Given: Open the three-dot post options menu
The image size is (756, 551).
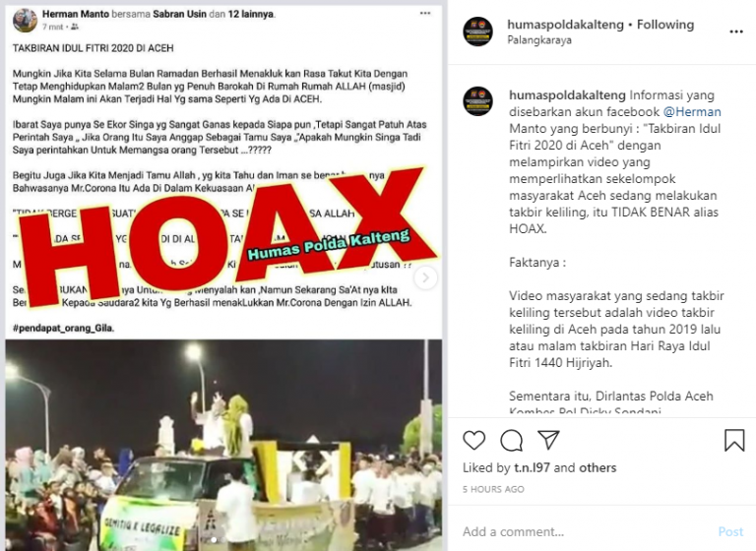Looking at the screenshot, I should point(736,31).
